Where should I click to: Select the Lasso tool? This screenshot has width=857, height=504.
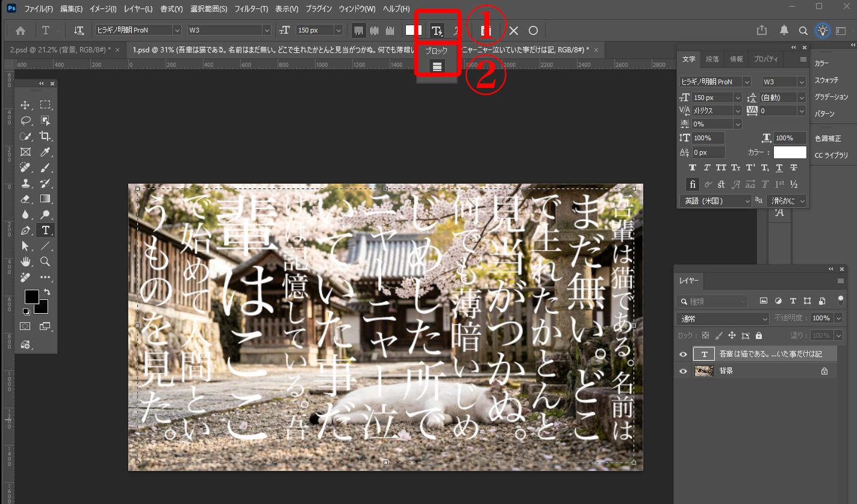pyautogui.click(x=25, y=120)
